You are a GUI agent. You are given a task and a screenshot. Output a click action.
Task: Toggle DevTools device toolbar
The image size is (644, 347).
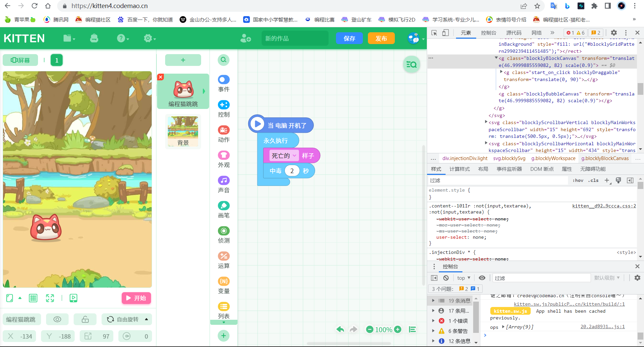click(x=445, y=33)
